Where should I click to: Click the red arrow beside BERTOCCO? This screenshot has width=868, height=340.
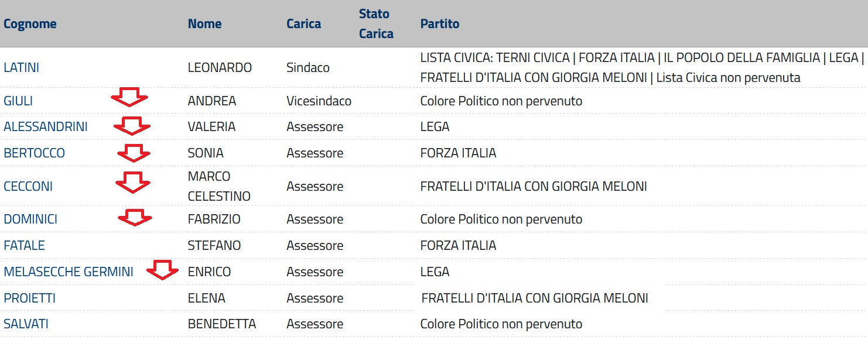(x=134, y=153)
